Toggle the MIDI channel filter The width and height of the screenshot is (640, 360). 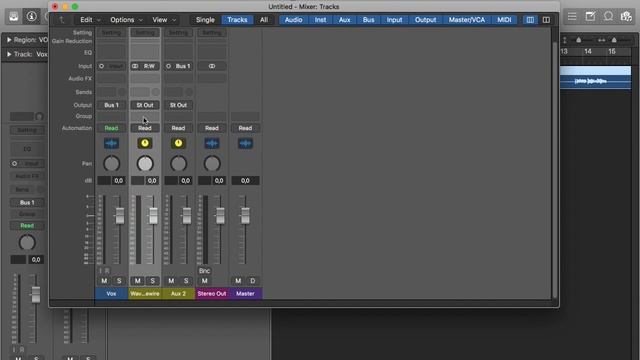pos(504,20)
